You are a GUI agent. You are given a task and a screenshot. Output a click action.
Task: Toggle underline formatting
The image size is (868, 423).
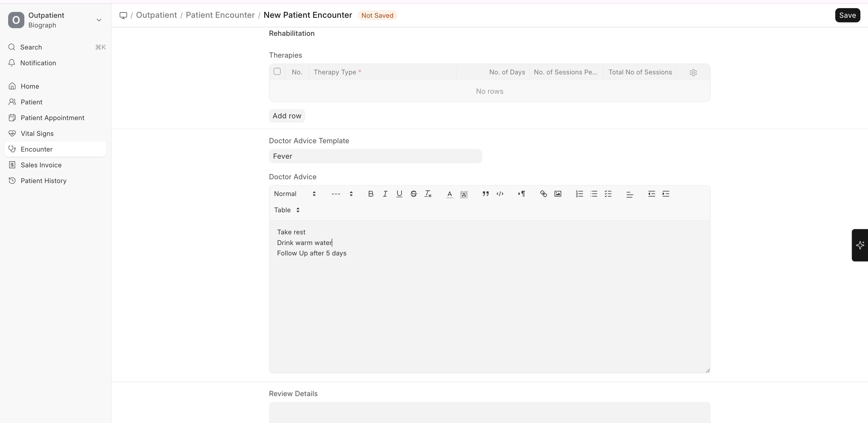click(x=399, y=194)
